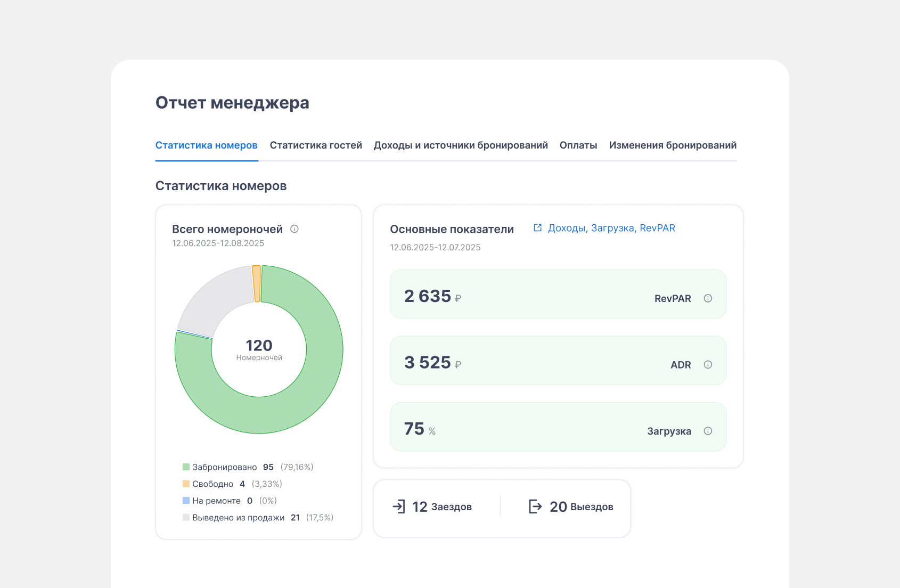Click the ADR info icon

[x=708, y=365]
